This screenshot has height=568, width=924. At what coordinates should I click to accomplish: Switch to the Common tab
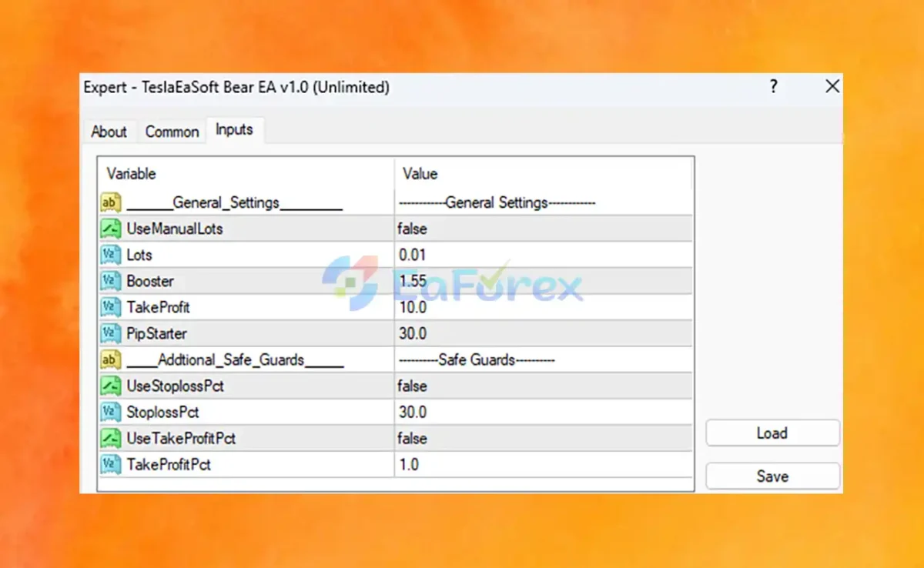(x=172, y=132)
